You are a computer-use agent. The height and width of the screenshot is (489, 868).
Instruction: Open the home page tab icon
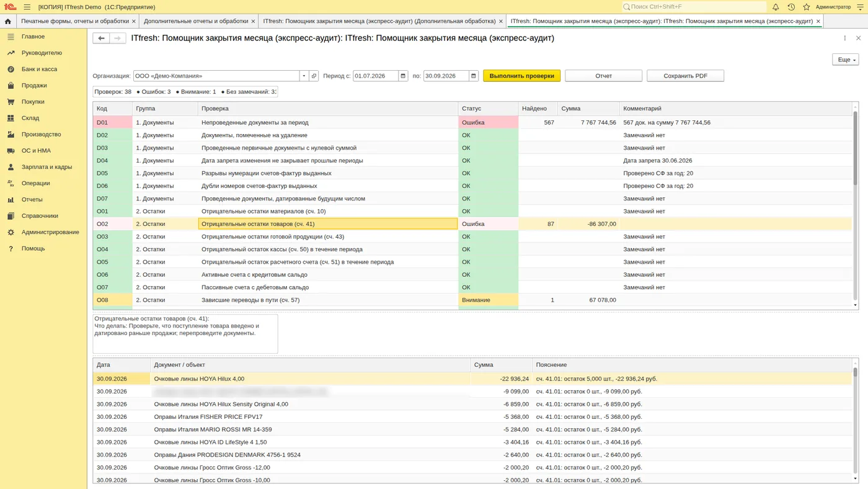7,21
